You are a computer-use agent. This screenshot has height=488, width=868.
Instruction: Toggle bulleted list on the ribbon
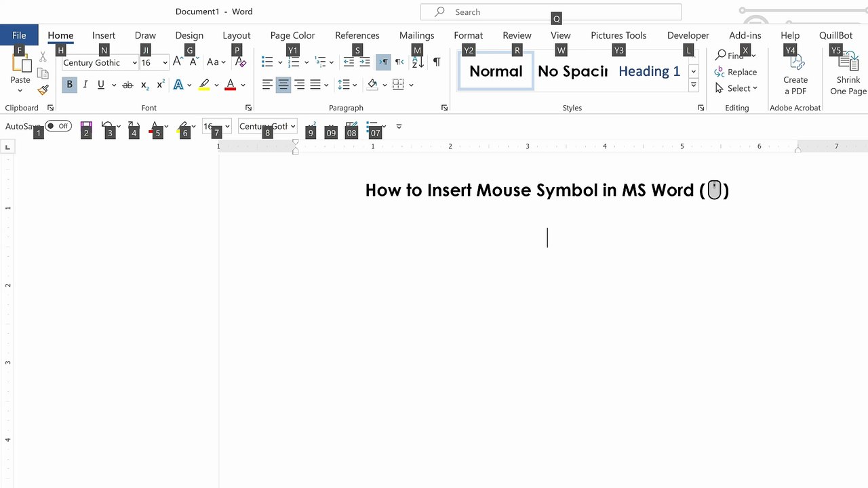(267, 62)
